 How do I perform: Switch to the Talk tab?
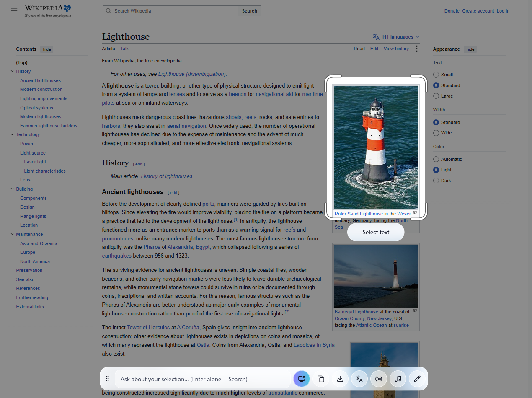tap(124, 49)
